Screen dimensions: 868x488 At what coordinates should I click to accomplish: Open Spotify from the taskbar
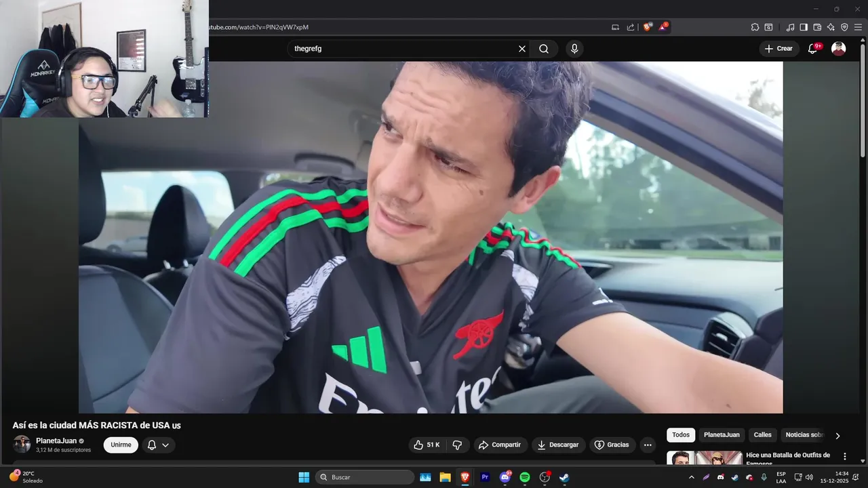525,477
